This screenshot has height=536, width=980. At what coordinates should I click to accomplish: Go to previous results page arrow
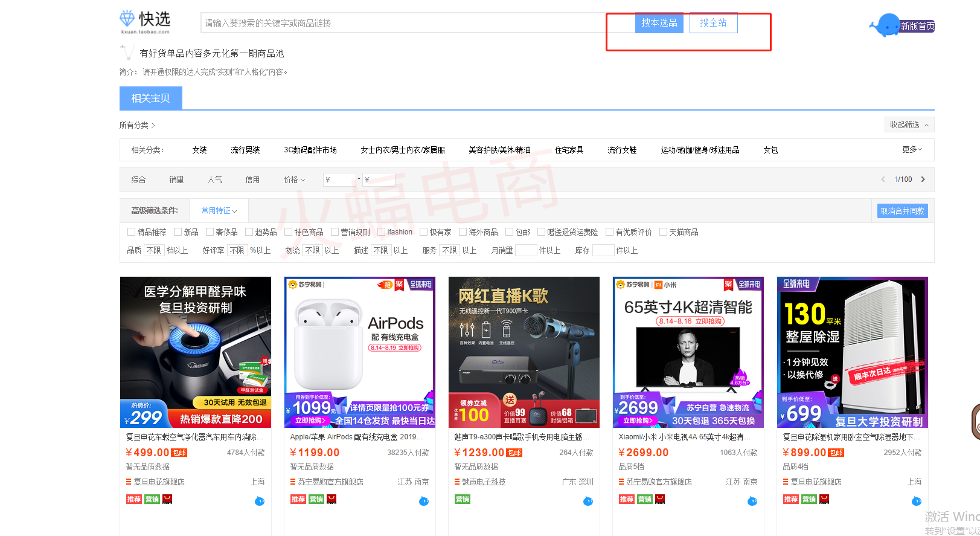tap(883, 179)
